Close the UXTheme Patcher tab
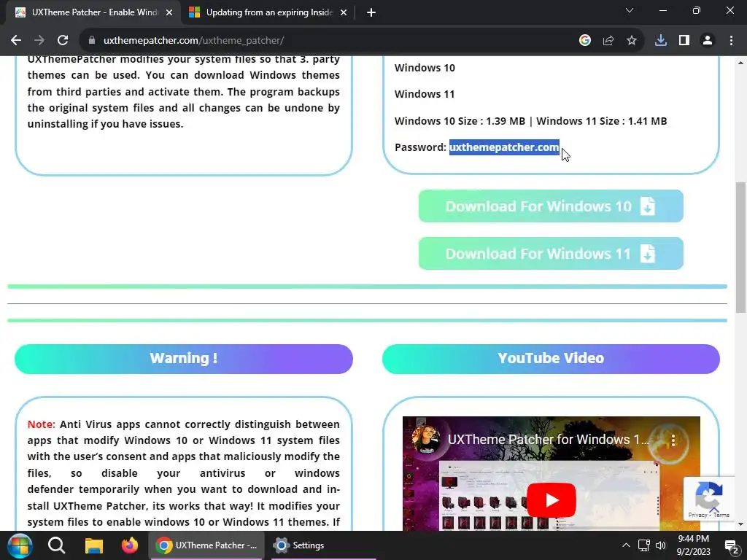747x560 pixels. point(169,12)
